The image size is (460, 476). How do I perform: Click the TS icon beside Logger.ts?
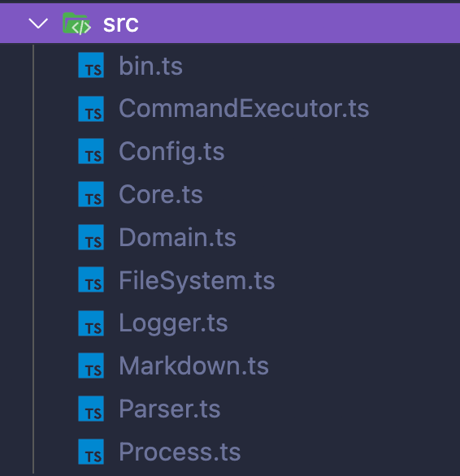coord(91,323)
